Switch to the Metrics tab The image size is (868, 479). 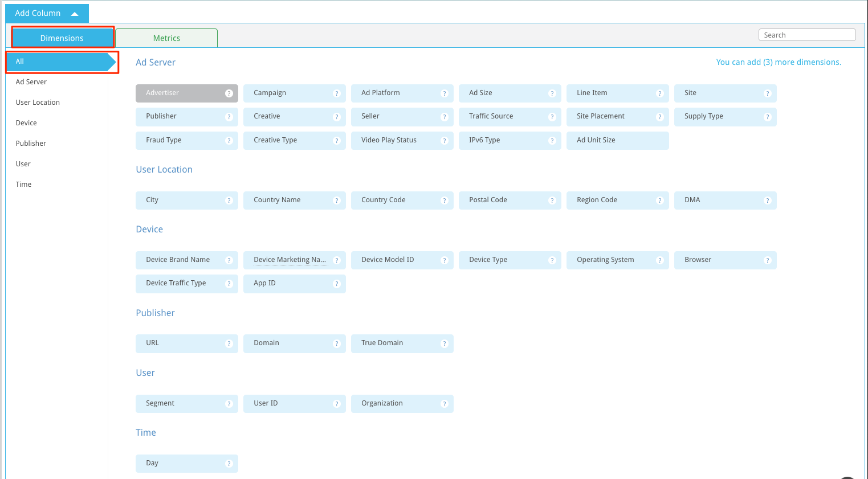pos(166,38)
